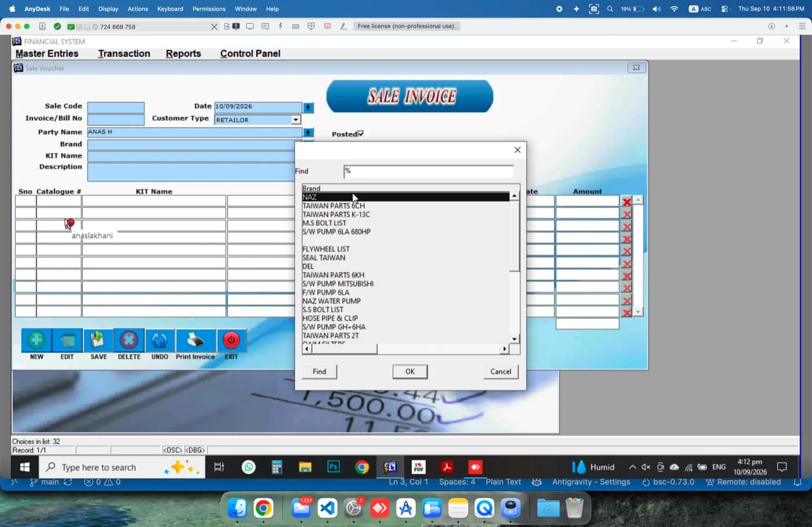
Task: Select "NAZ WATER PUMP" in the brand list
Action: coord(331,301)
